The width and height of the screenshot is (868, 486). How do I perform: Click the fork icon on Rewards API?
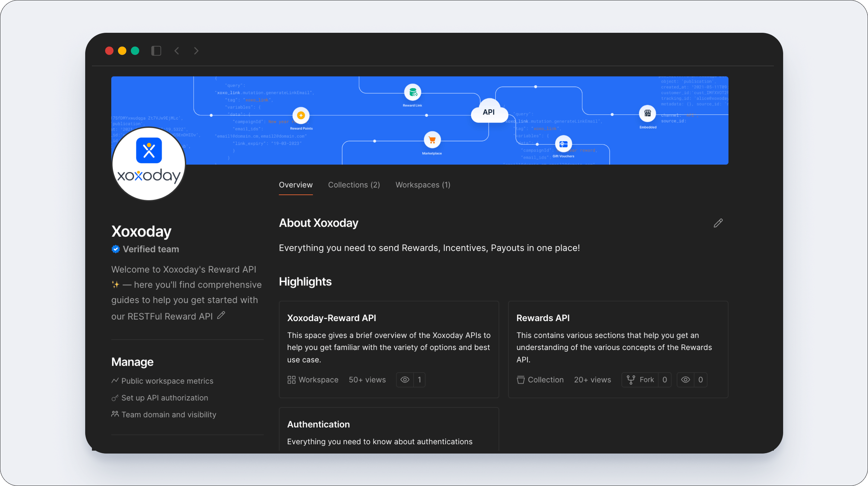coord(631,380)
